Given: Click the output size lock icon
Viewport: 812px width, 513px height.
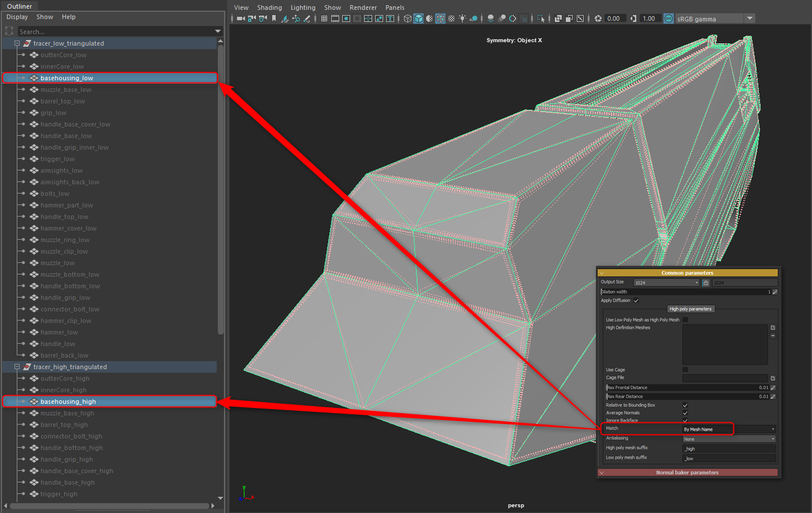Looking at the screenshot, I should 706,282.
